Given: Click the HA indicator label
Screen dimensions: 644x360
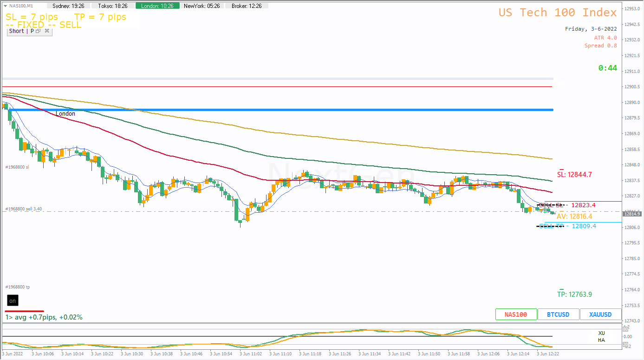Looking at the screenshot, I should (x=602, y=340).
